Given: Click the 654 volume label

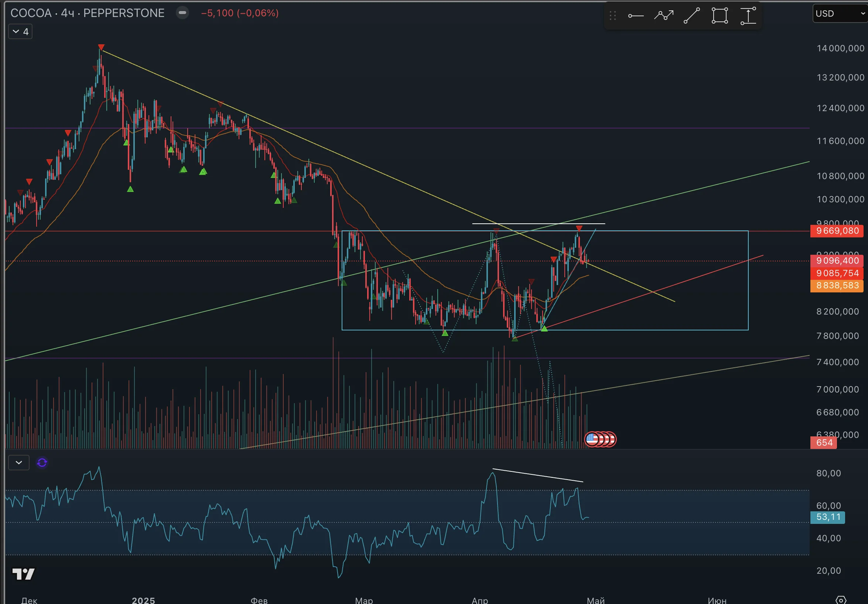Looking at the screenshot, I should pos(824,443).
